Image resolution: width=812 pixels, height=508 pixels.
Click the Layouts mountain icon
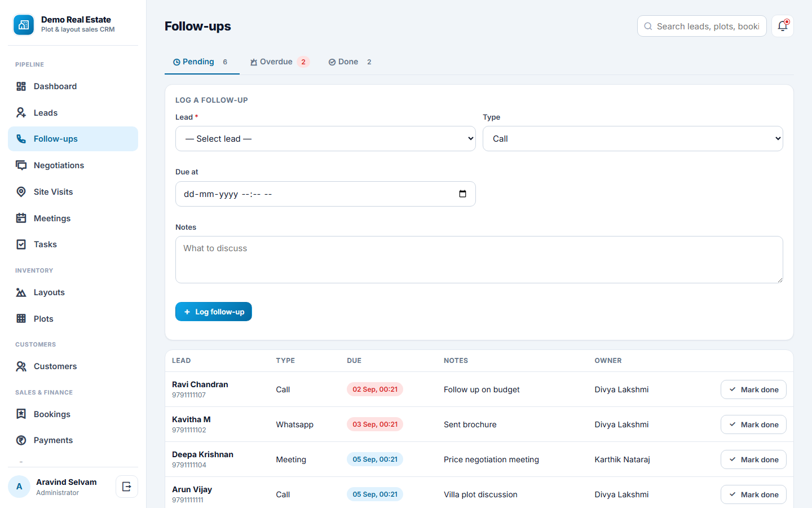(21, 292)
